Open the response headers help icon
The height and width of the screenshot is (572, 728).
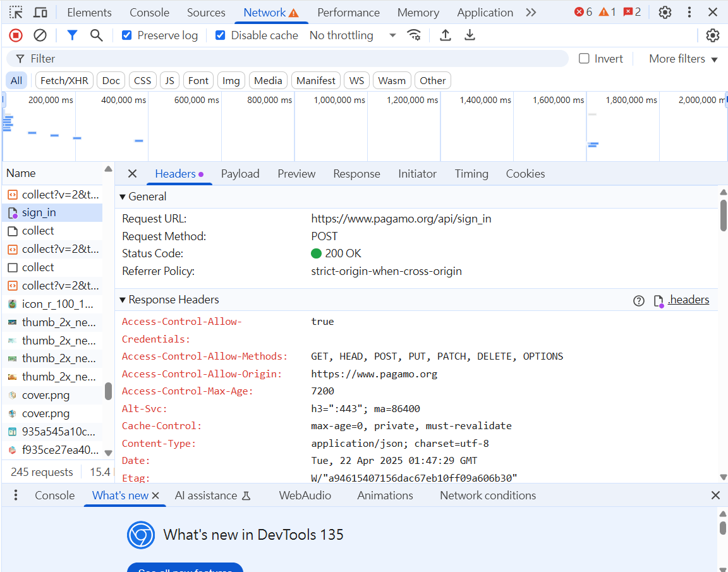(639, 300)
